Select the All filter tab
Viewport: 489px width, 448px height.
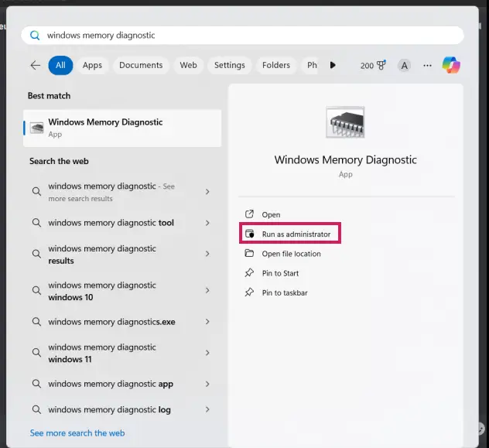pos(60,65)
